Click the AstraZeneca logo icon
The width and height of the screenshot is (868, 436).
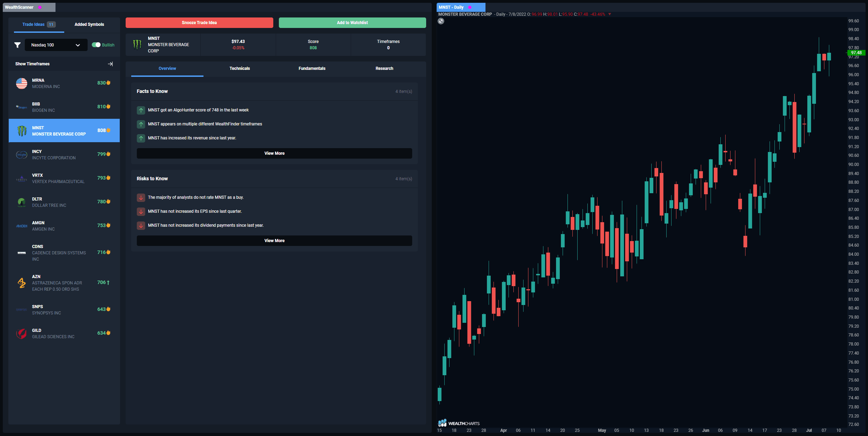point(21,283)
